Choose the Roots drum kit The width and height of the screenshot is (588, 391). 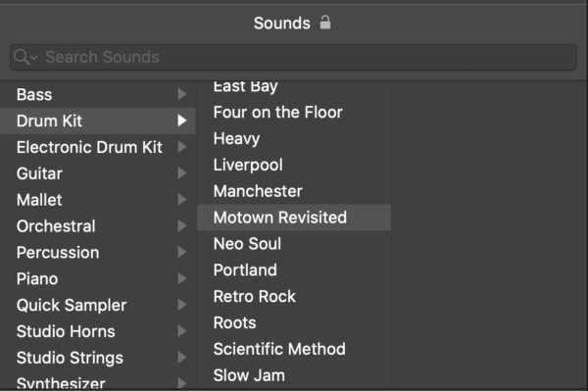tap(294, 322)
